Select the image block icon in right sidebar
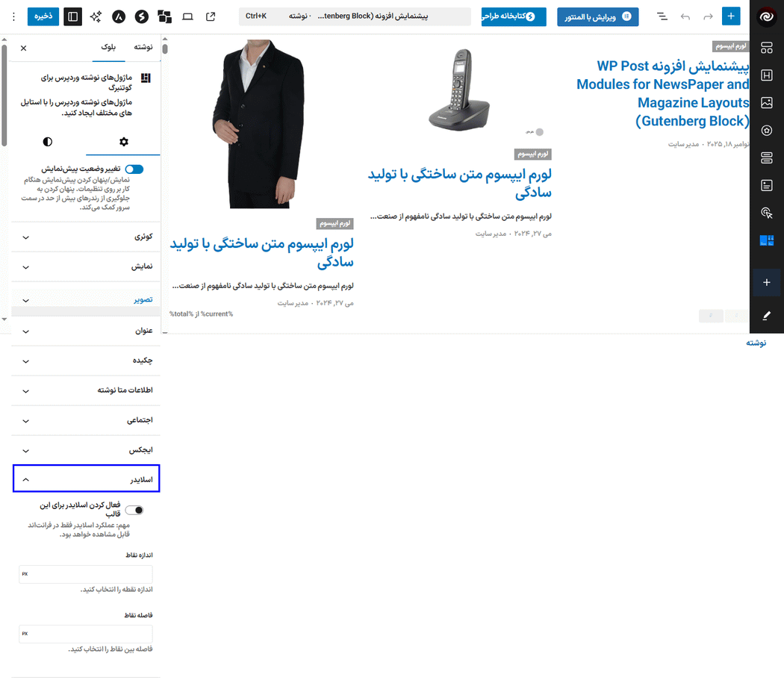This screenshot has width=784, height=680. click(x=767, y=103)
